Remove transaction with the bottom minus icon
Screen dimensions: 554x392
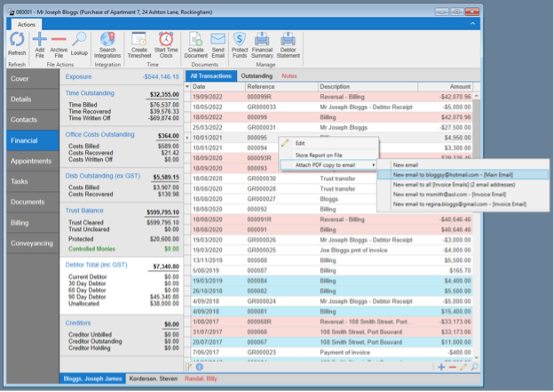[452, 367]
